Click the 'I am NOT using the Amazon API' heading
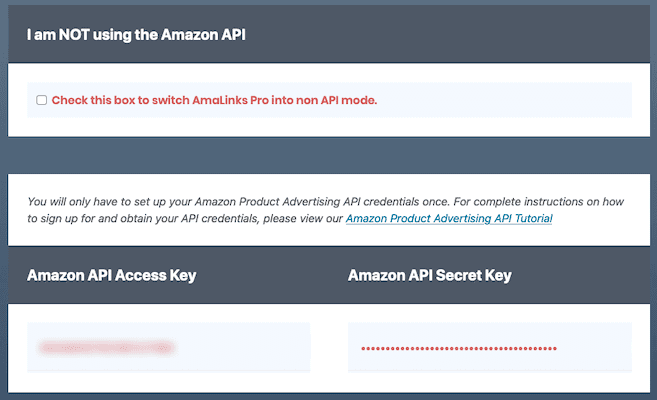Viewport: 657px width, 400px height. pyautogui.click(x=136, y=35)
